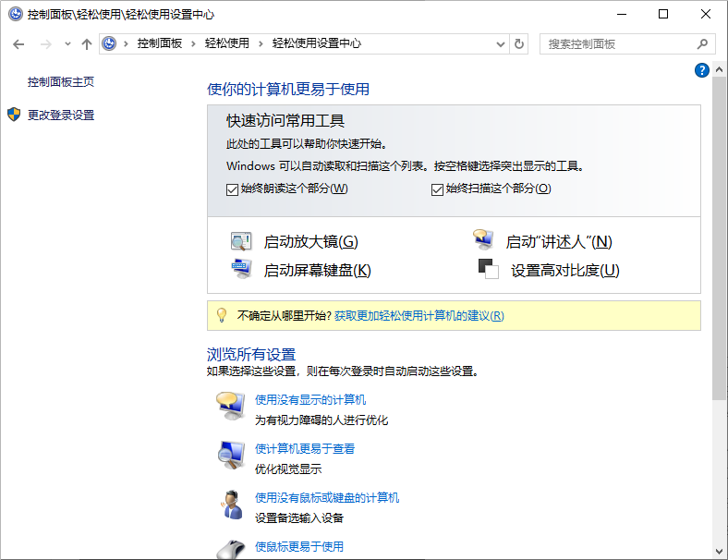Screen dimensions: 728x560
Task: Click the 快速访问常用工具 heading
Action: tap(285, 121)
